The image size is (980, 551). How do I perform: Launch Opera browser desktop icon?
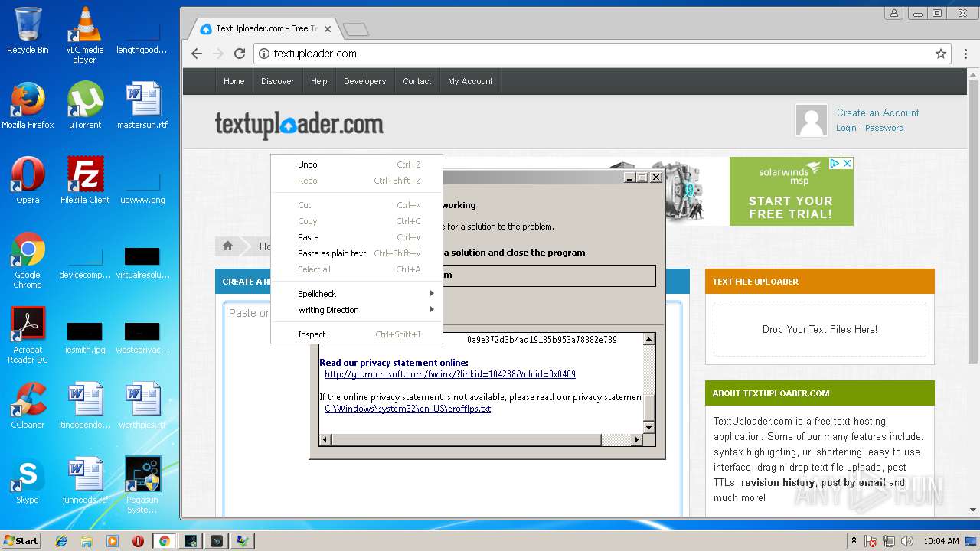[x=28, y=181]
